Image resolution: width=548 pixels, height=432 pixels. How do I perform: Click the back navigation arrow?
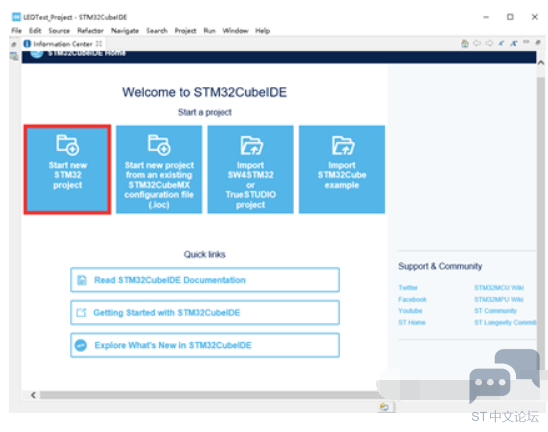(x=477, y=43)
